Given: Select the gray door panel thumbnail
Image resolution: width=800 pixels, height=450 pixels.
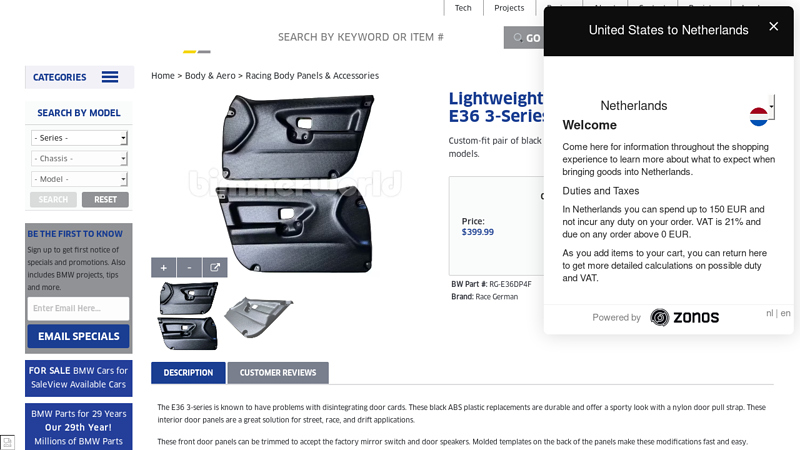Looking at the screenshot, I should click(258, 316).
